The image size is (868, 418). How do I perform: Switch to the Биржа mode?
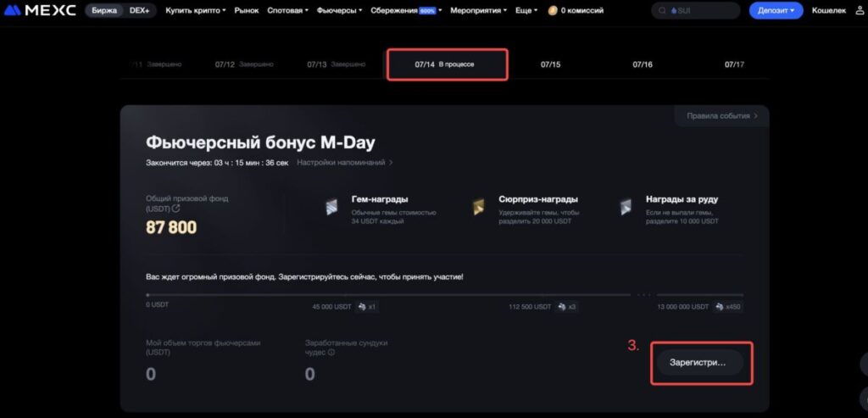(105, 11)
